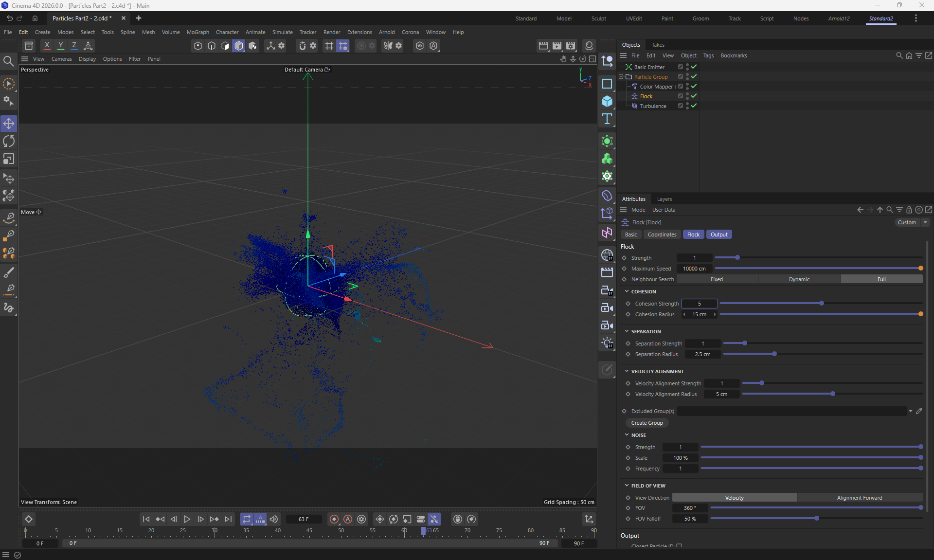This screenshot has height=560, width=934.
Task: Click the Cube primitive icon
Action: click(607, 101)
